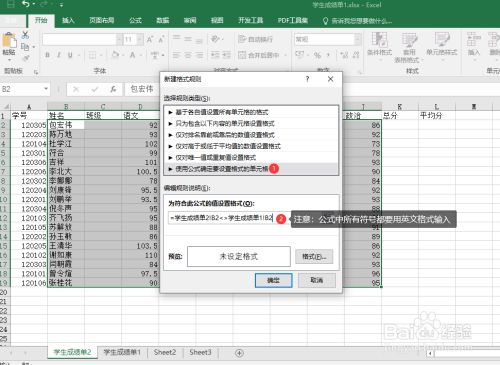500x365 pixels.
Task: Click the Wrap Text button
Action: [x=255, y=39]
